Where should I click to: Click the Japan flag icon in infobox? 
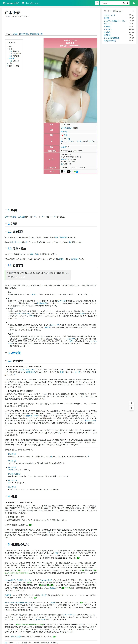(x=62, y=135)
